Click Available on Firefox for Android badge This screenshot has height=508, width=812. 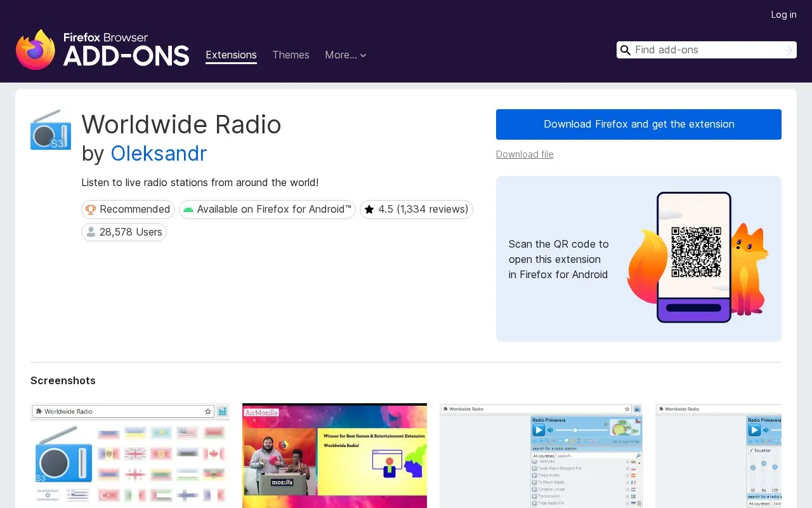click(x=267, y=210)
